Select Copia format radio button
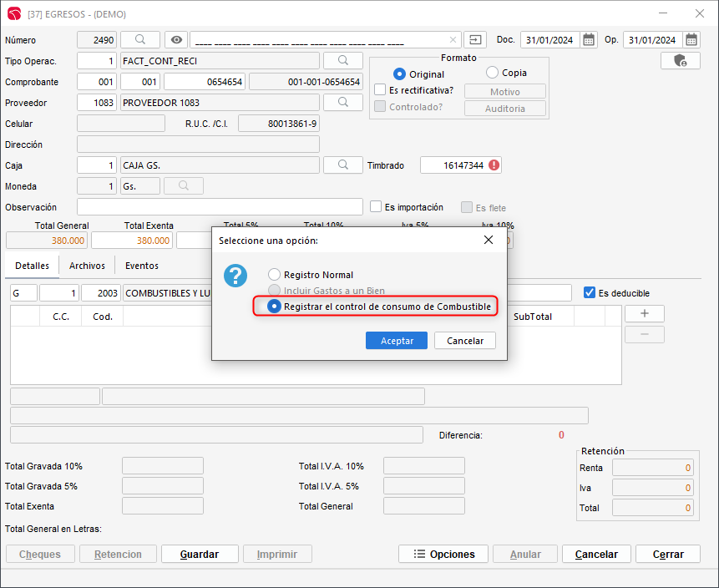Viewport: 719px width, 588px height. tap(492, 73)
